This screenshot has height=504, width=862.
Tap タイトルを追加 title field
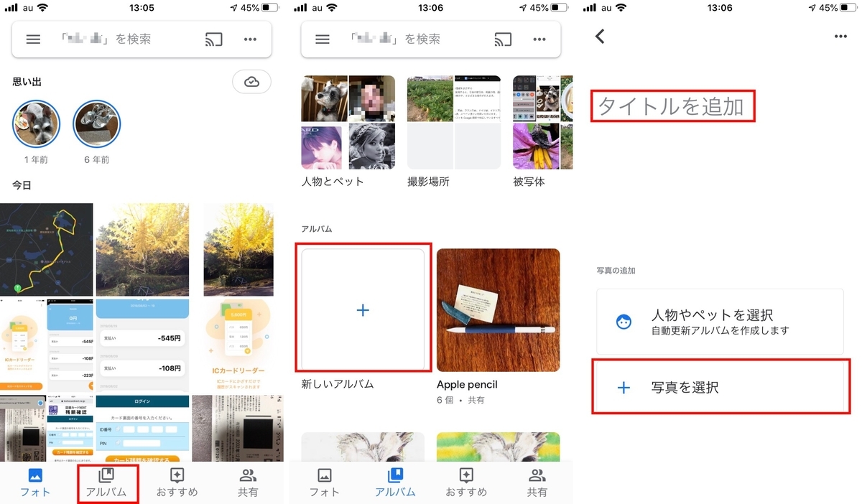pos(672,106)
